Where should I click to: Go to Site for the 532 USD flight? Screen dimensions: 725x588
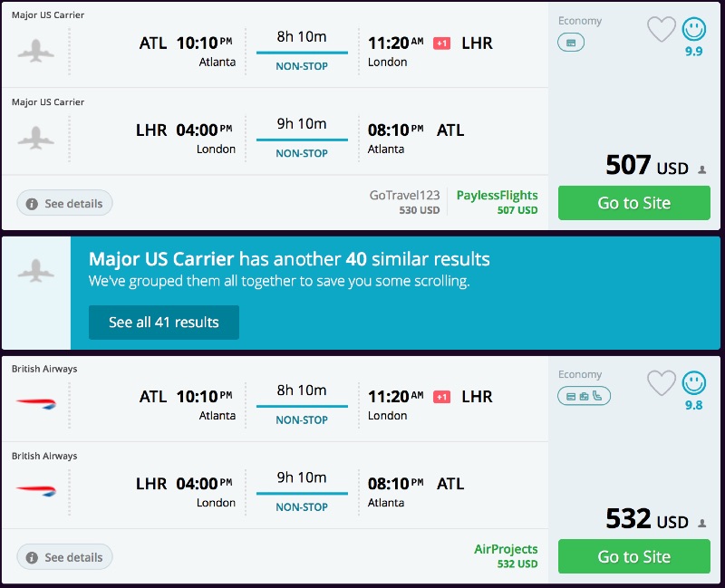[633, 556]
